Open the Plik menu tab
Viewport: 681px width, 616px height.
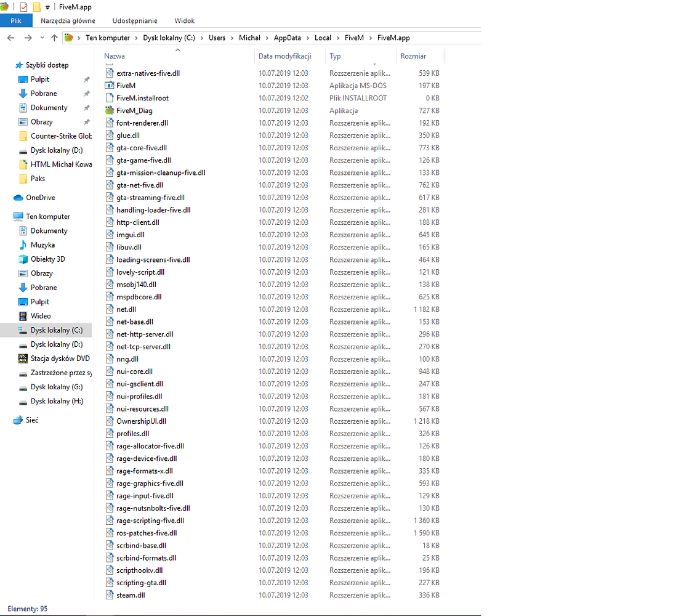tap(16, 21)
